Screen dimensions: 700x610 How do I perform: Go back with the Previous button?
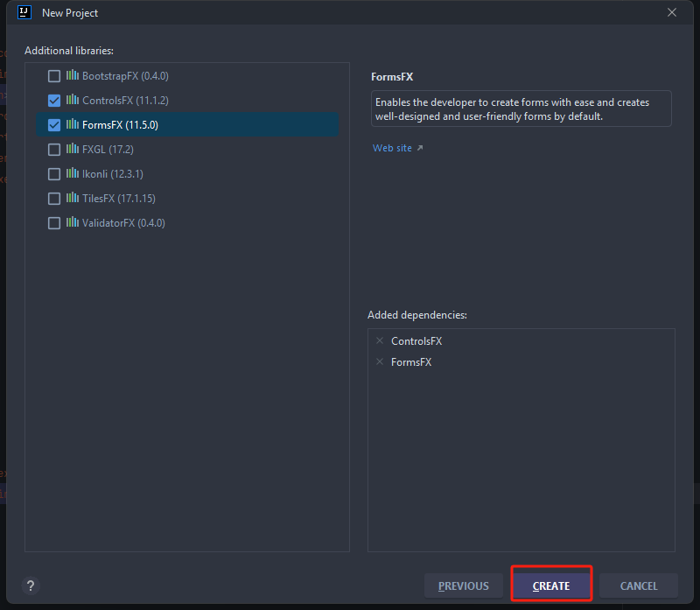click(x=464, y=586)
